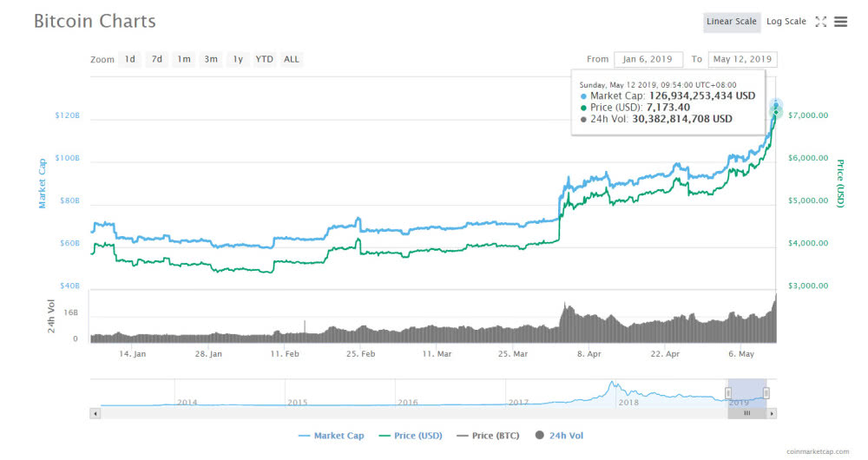This screenshot has height=460, width=868.
Task: Click the Bitcoin Charts heading
Action: [x=95, y=21]
